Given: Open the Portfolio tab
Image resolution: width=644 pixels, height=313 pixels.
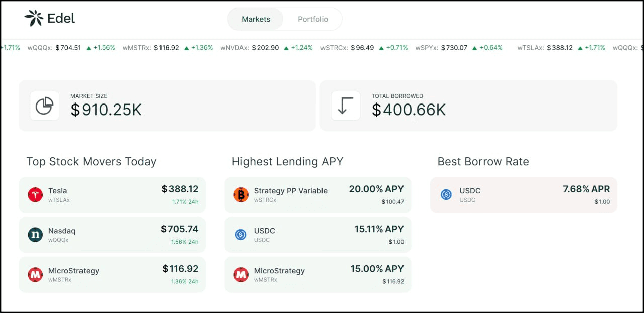Looking at the screenshot, I should pos(312,19).
